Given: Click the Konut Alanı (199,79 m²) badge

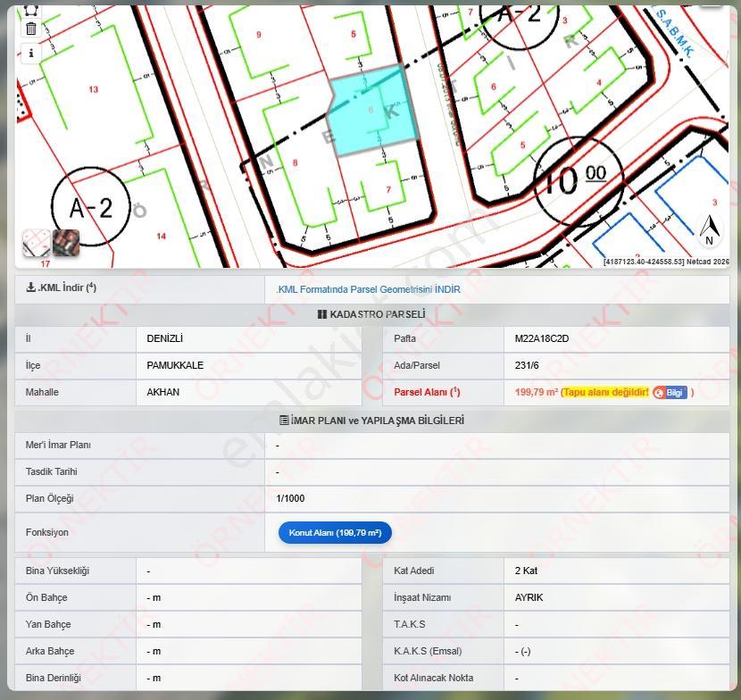Looking at the screenshot, I should coord(335,533).
